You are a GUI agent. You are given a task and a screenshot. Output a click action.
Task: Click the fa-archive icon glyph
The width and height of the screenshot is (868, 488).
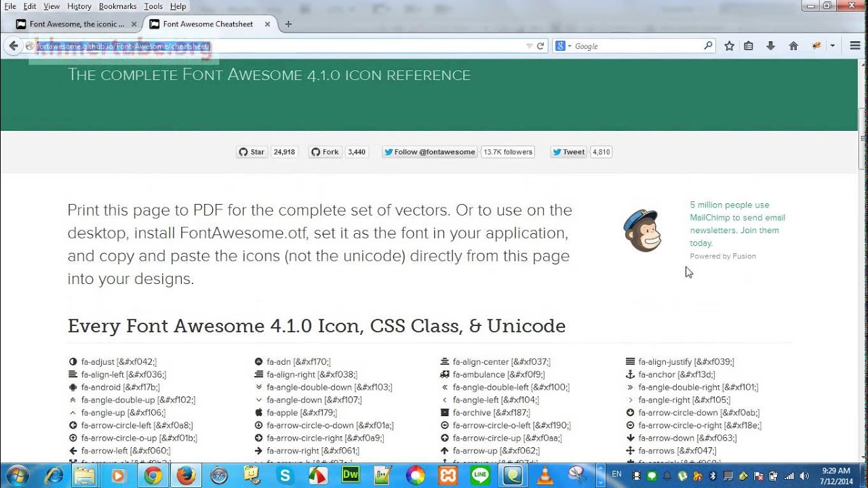(445, 412)
